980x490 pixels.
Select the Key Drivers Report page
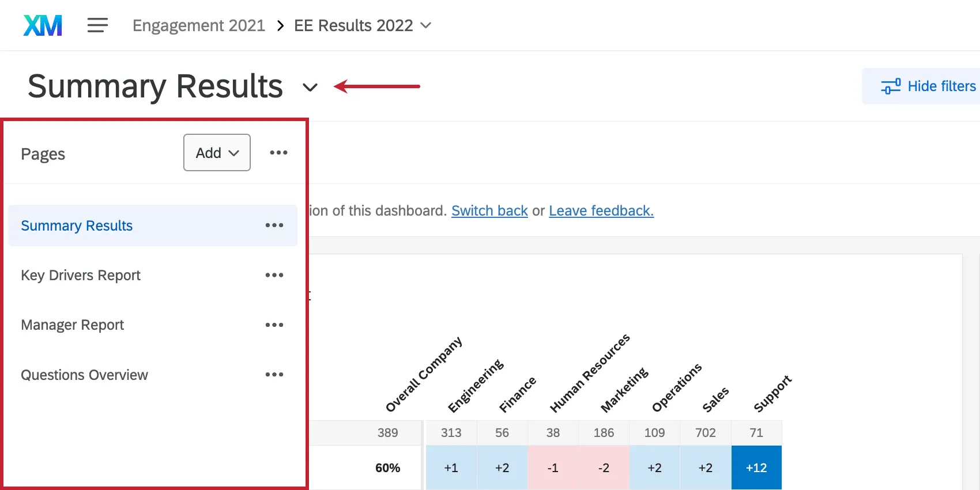pyautogui.click(x=81, y=275)
